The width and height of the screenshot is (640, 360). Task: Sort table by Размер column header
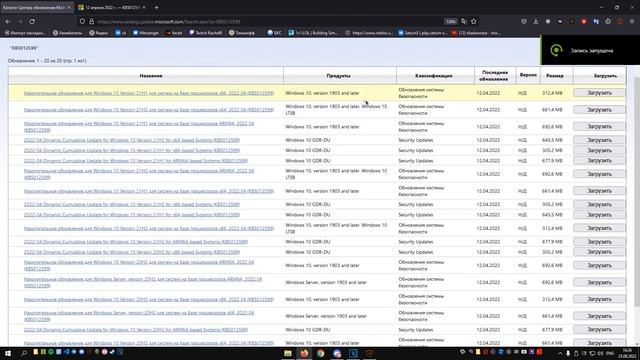(x=555, y=76)
